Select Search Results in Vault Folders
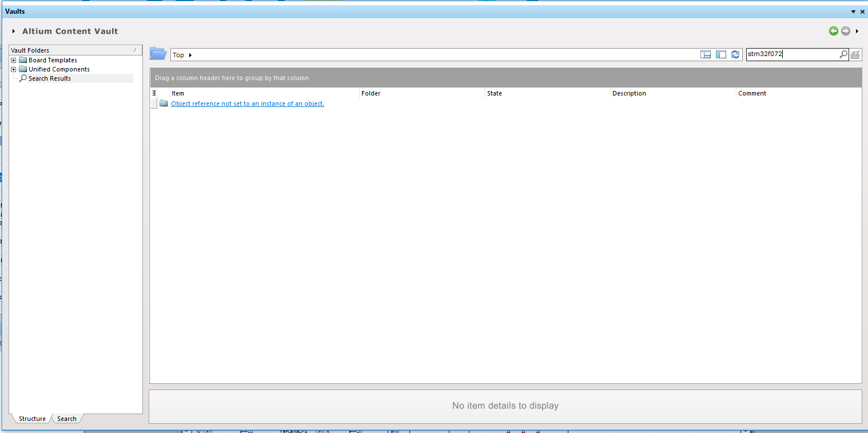Viewport: 868px width, 433px height. pos(50,78)
